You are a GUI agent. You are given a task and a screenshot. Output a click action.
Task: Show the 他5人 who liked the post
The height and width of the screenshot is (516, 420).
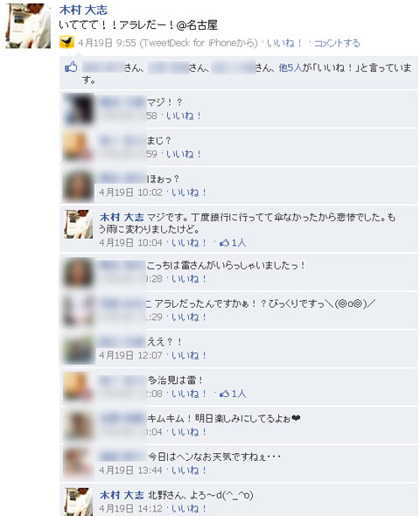point(290,67)
